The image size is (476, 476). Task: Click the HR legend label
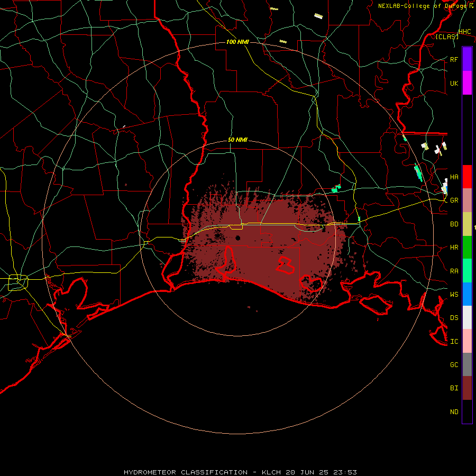tap(454, 248)
